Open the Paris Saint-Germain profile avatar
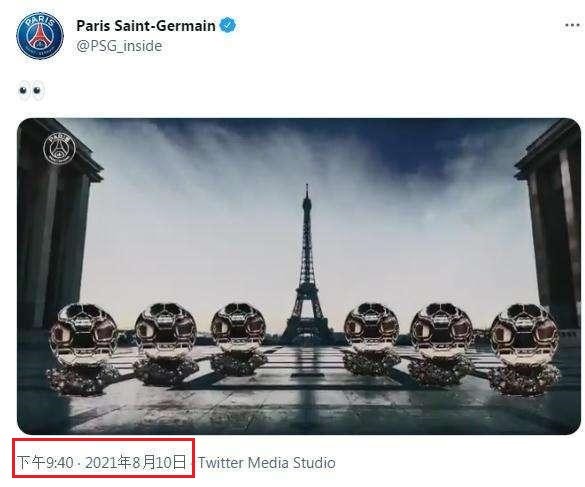The height and width of the screenshot is (487, 585). pyautogui.click(x=40, y=35)
